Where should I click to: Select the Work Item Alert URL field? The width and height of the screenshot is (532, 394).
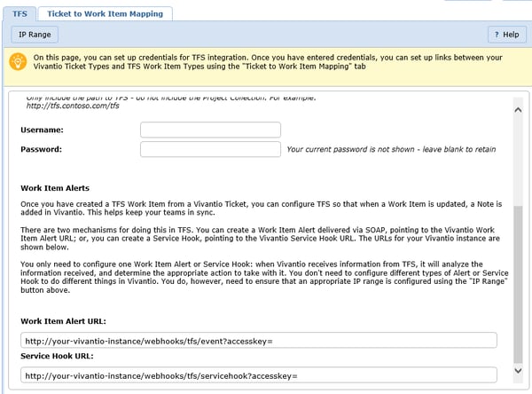(x=258, y=340)
